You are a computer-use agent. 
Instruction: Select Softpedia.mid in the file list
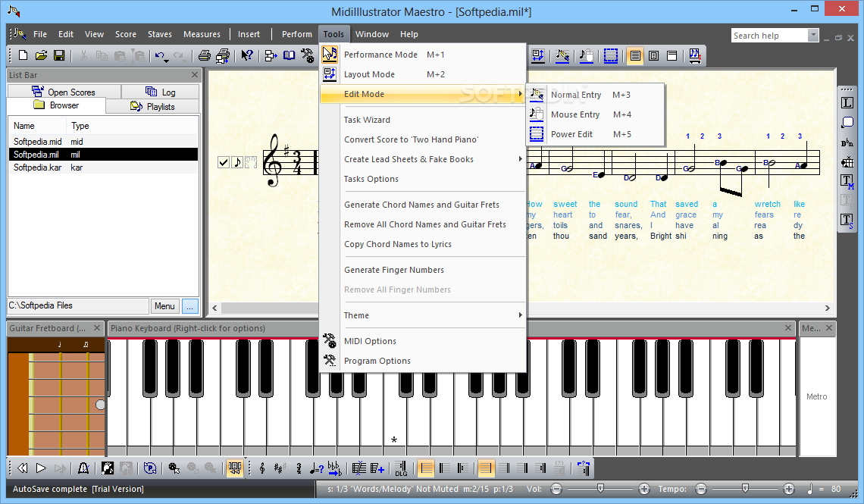pyautogui.click(x=103, y=142)
